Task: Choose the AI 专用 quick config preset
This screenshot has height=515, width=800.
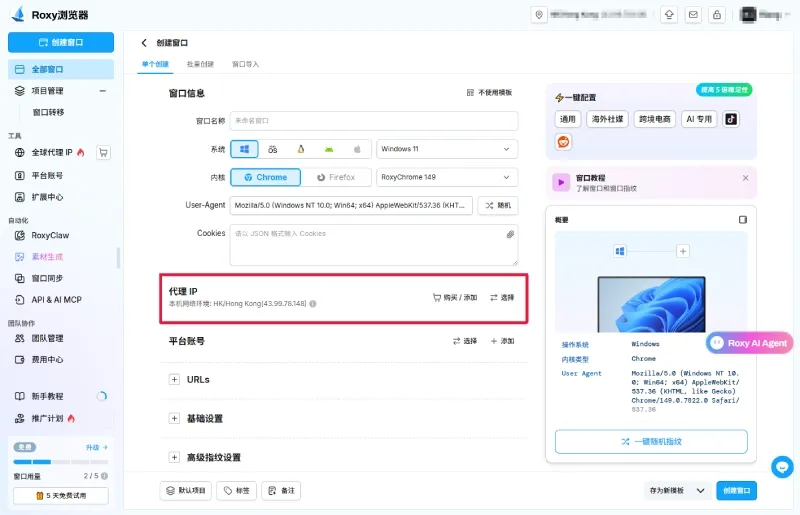Action: [x=699, y=119]
